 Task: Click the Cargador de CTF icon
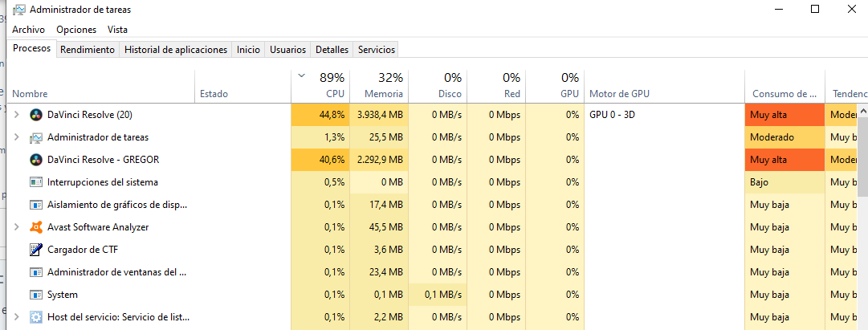click(x=36, y=250)
